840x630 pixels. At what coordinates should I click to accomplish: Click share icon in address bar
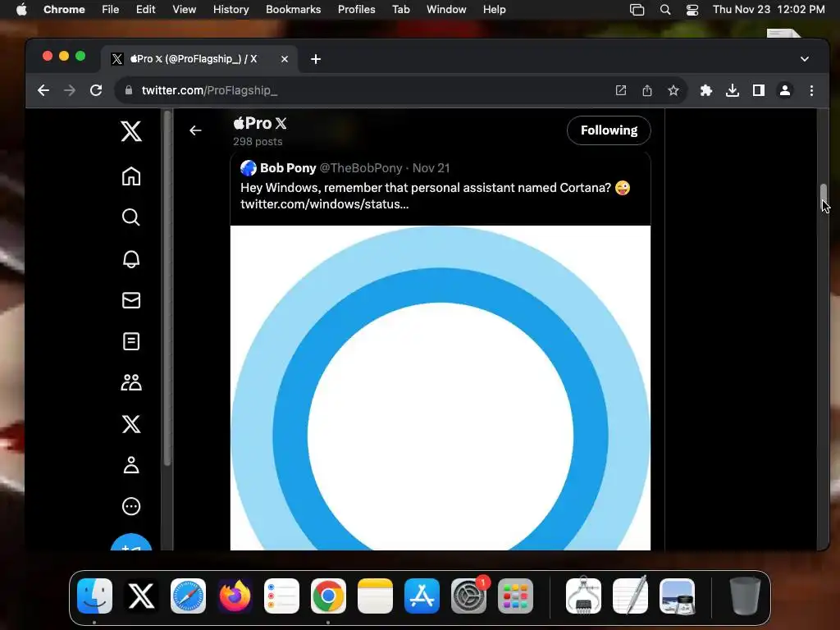pyautogui.click(x=647, y=90)
